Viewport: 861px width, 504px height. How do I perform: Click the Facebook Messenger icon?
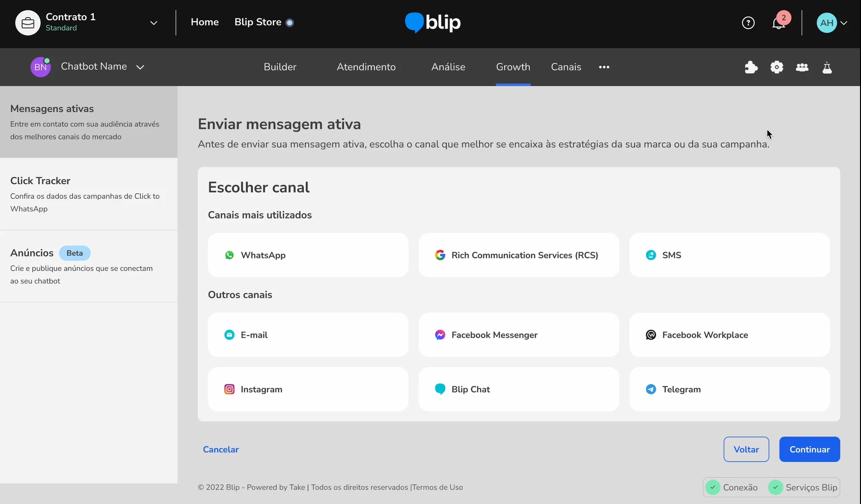tap(440, 335)
